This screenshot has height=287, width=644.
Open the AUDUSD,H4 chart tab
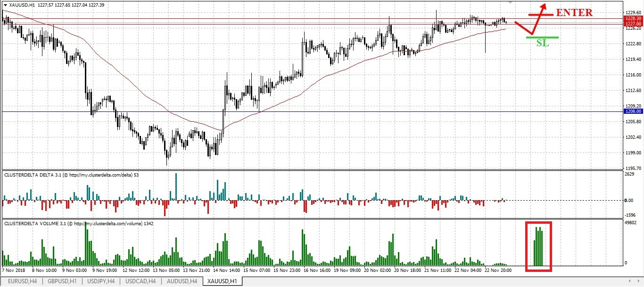(182, 281)
